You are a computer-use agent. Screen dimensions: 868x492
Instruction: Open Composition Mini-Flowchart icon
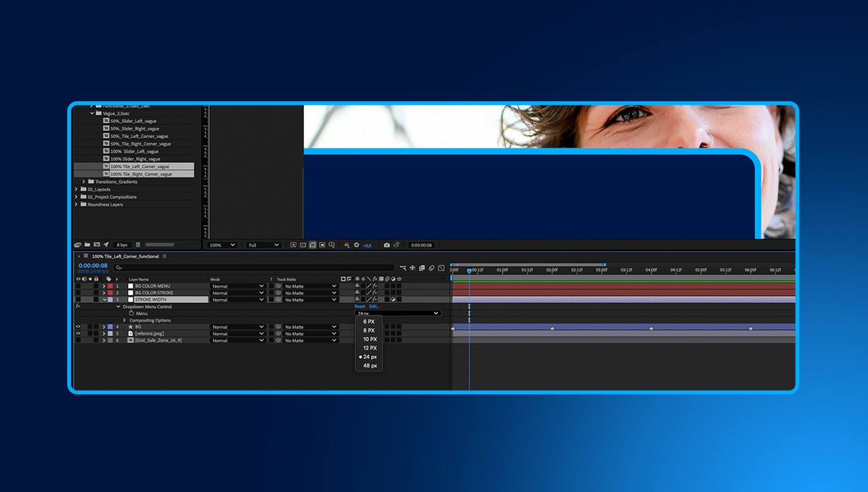click(x=403, y=268)
